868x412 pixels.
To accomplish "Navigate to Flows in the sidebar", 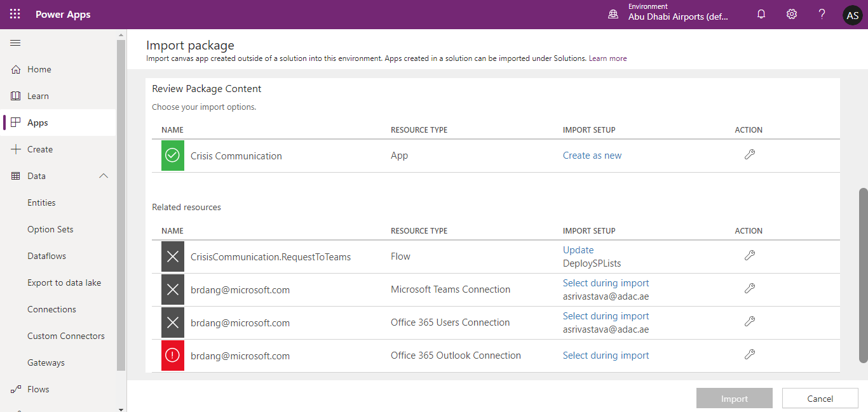I will click(38, 389).
